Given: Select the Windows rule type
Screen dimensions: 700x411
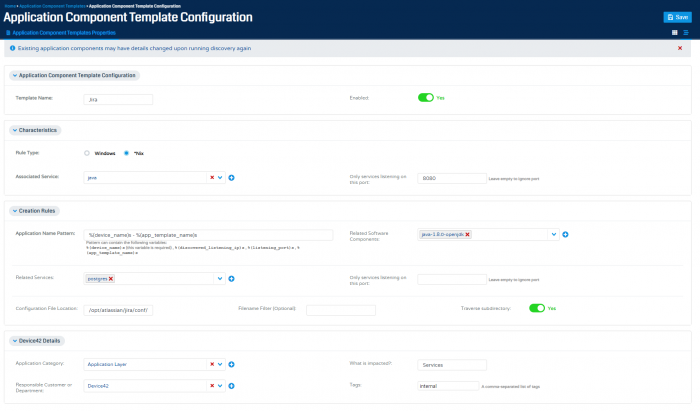Looking at the screenshot, I should point(87,153).
